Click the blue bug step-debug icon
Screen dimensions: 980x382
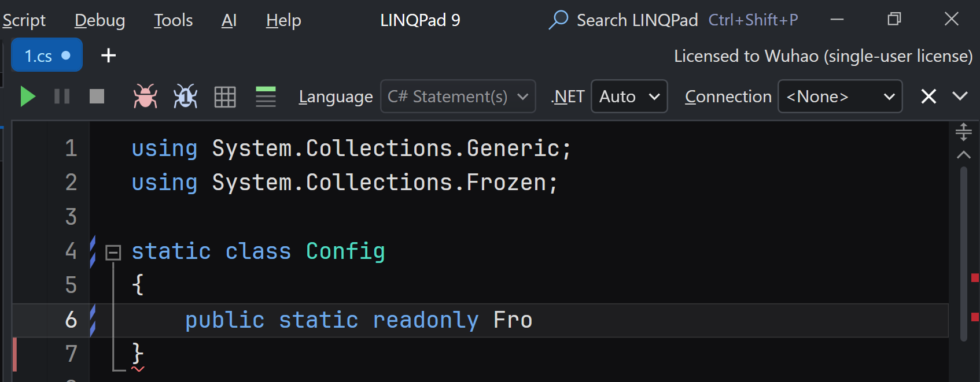point(185,97)
